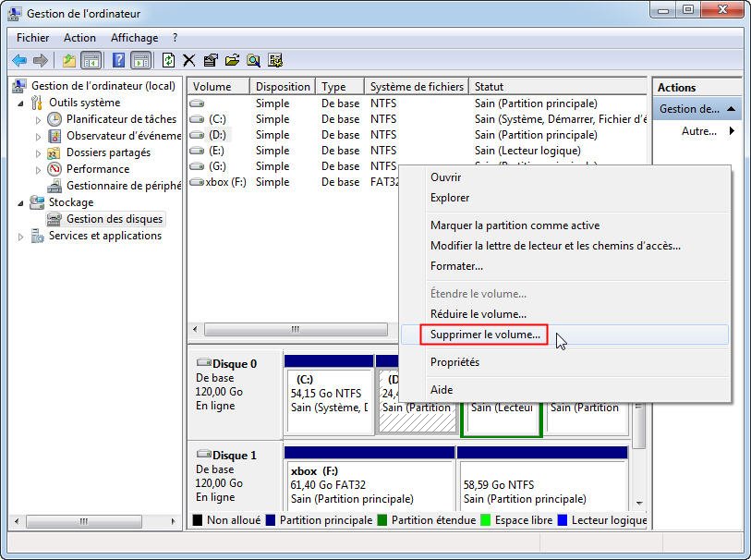Choose Explorer in the context menu
Viewport: 751px width, 560px height.
click(565, 198)
